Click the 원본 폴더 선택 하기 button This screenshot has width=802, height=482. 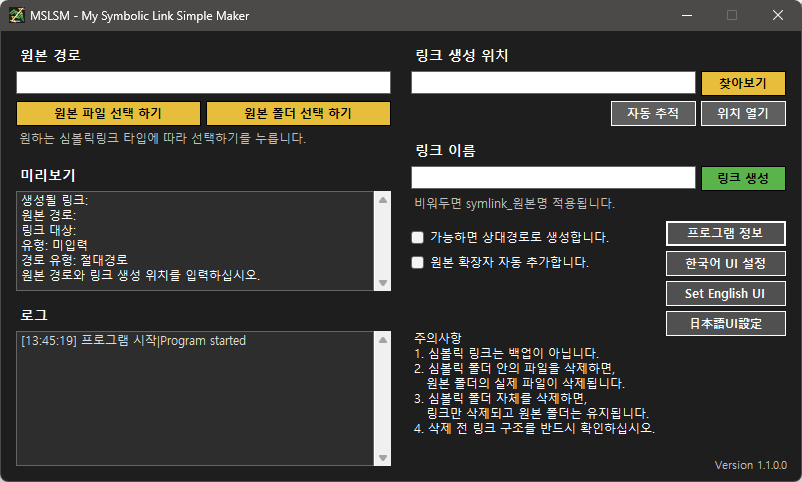pyautogui.click(x=298, y=113)
